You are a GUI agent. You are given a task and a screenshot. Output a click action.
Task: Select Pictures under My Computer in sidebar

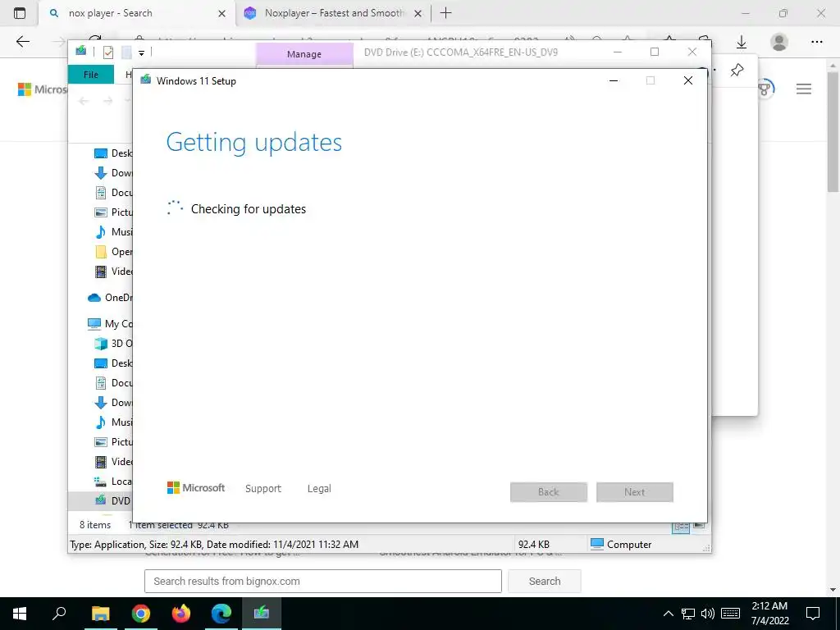tap(113, 442)
